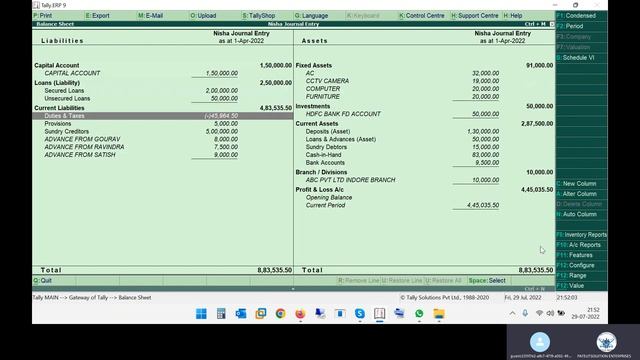The height and width of the screenshot is (360, 640).
Task: Click the guest participant avatar
Action: click(x=540, y=342)
